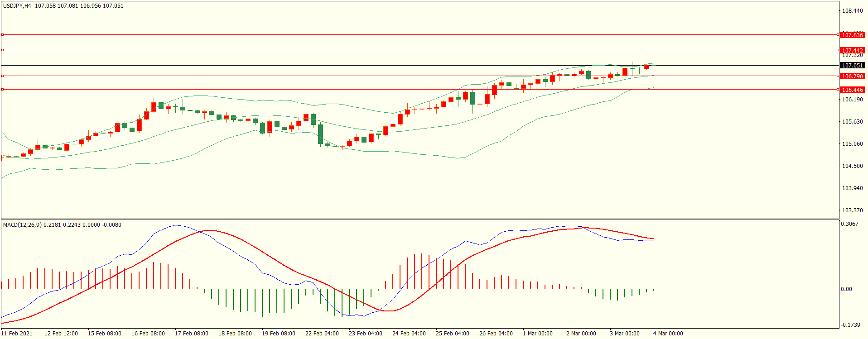This screenshot has width=868, height=339.
Task: Select the 106.446 red price label
Action: [x=852, y=90]
